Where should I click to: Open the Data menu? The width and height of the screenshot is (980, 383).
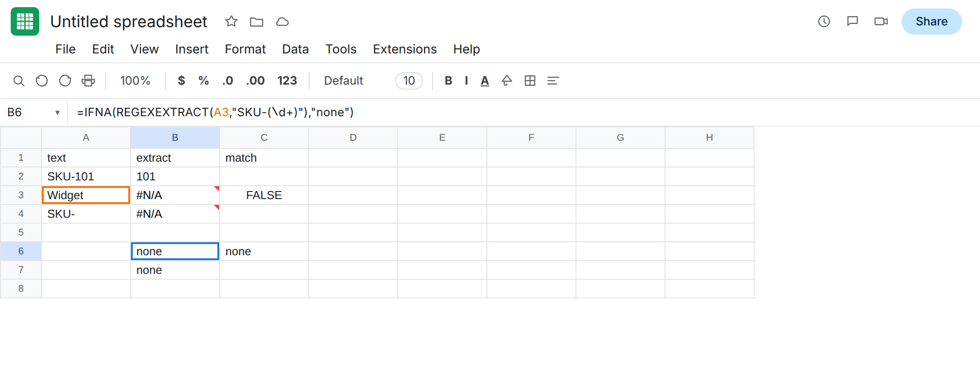[295, 49]
